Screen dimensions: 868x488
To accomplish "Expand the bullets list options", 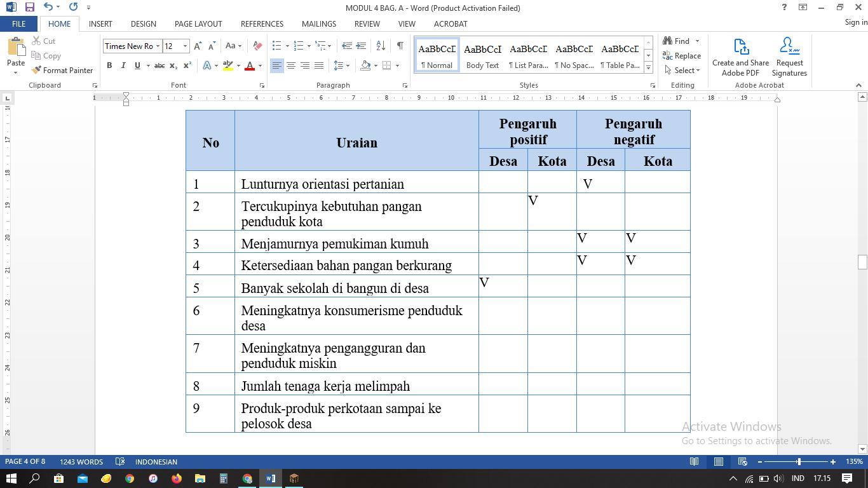I will 287,46.
